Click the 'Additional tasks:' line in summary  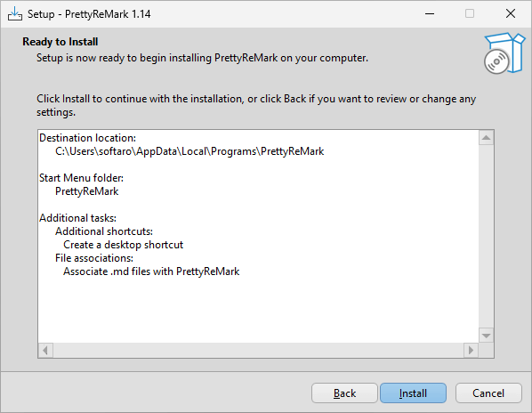click(77, 218)
